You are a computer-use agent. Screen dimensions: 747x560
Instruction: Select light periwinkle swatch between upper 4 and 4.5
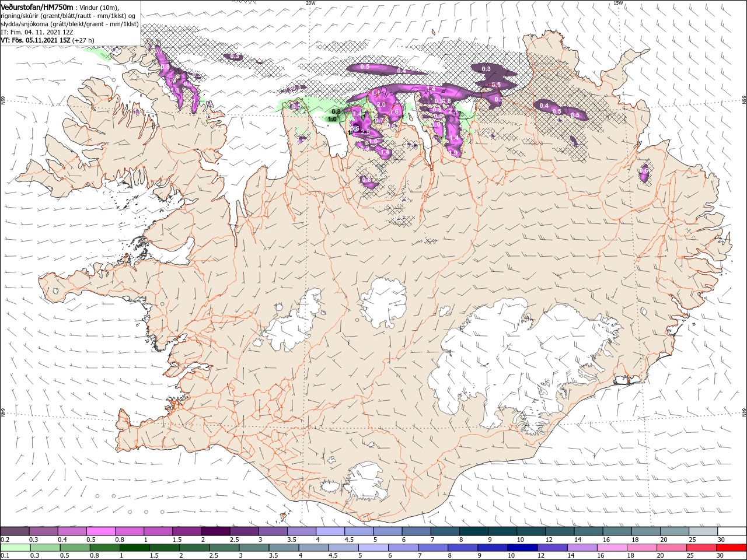(330, 531)
